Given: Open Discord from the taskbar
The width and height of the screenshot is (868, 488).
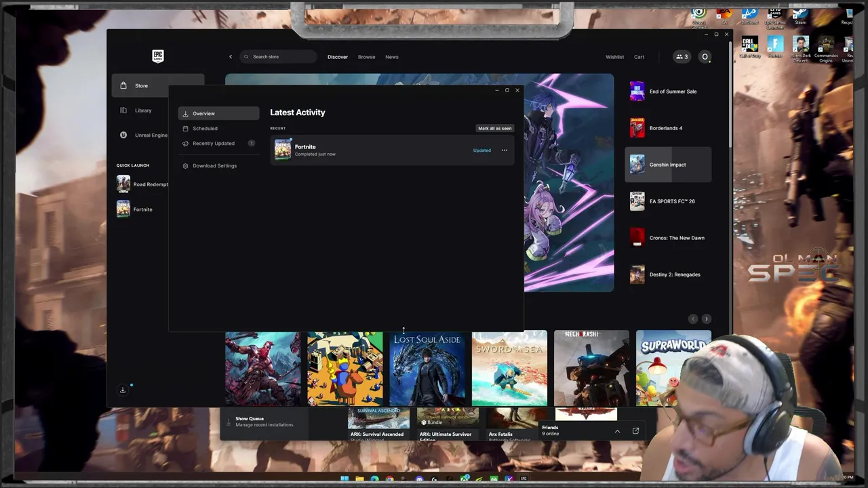Looking at the screenshot, I should 419,479.
